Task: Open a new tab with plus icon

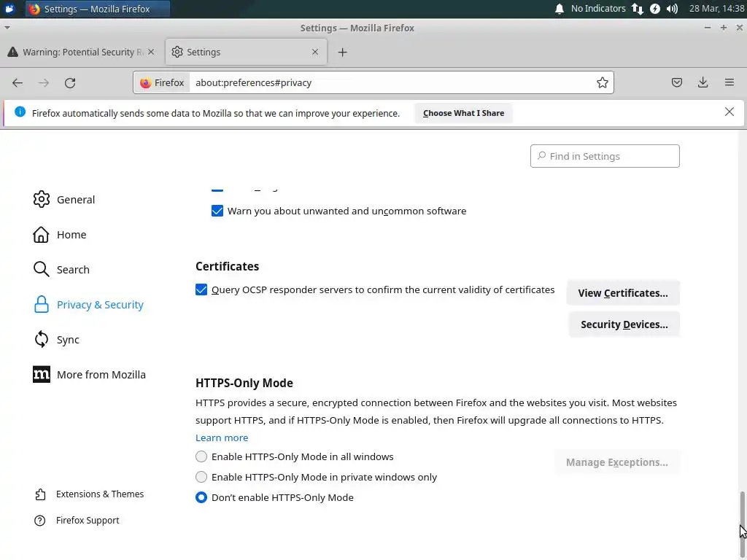Action: pyautogui.click(x=343, y=52)
